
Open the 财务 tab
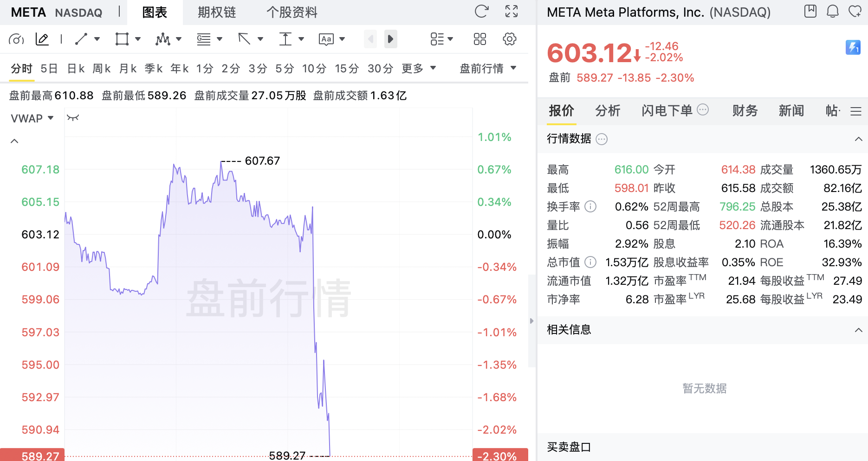pyautogui.click(x=745, y=110)
